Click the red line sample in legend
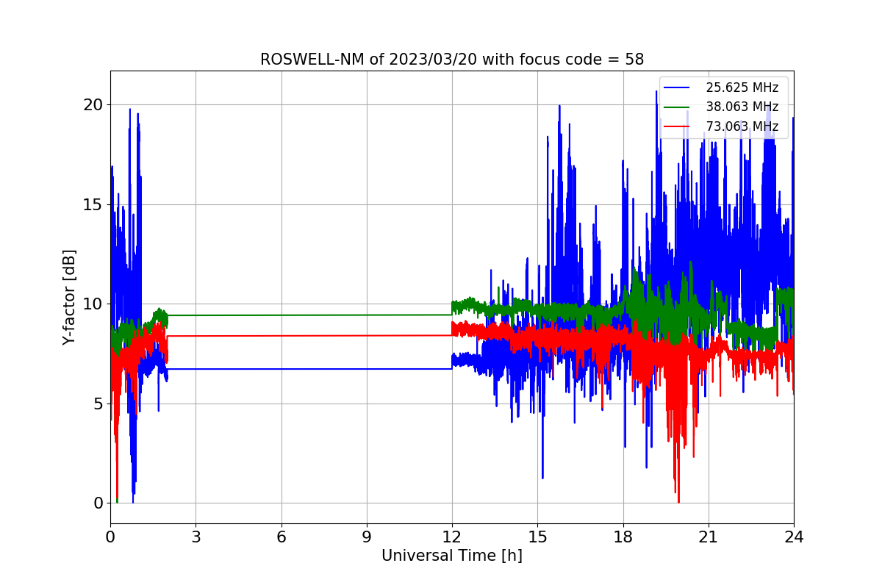This screenshot has height=588, width=882. [x=677, y=126]
